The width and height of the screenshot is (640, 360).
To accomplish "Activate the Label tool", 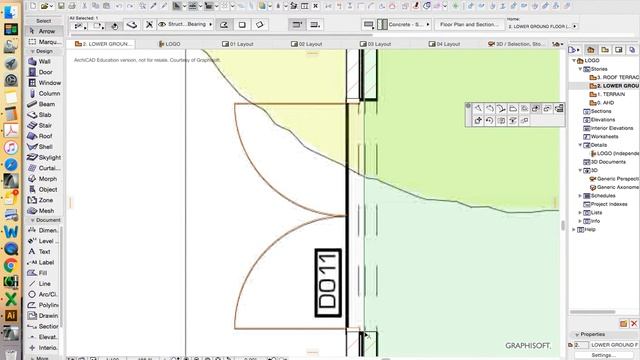I will pos(43,262).
